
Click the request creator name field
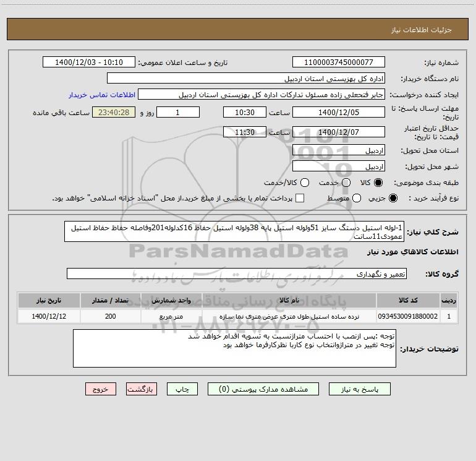click(x=261, y=95)
